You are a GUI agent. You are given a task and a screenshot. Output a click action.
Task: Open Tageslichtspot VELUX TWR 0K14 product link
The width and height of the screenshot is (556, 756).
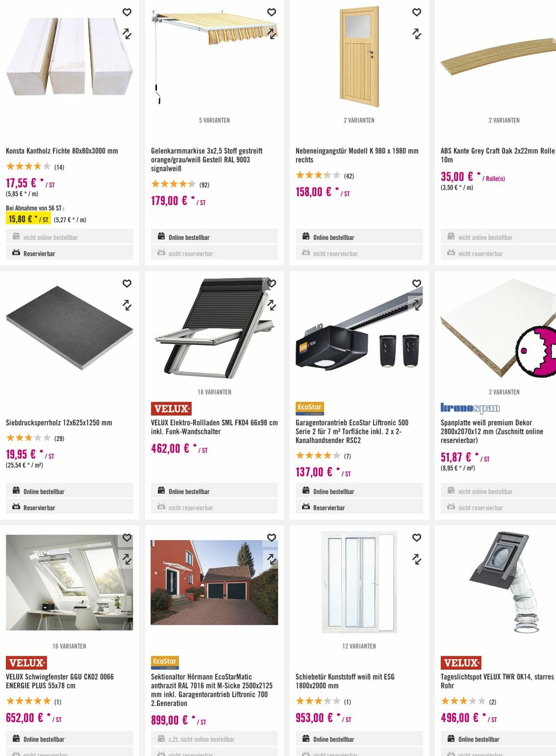497,681
